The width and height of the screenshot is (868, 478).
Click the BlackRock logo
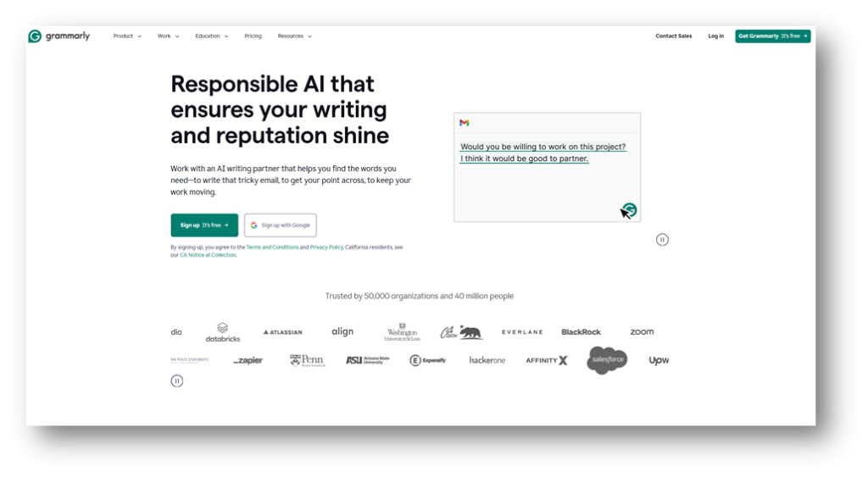pos(581,332)
